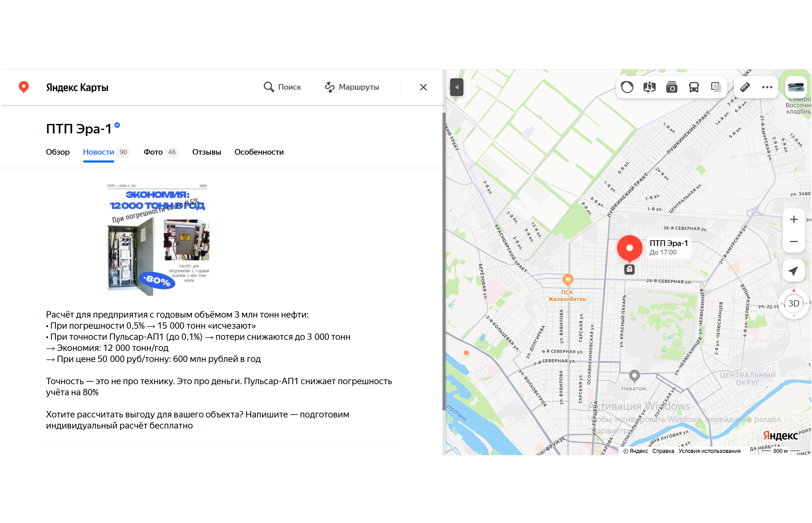Click the Яндекс logo on the map

pyautogui.click(x=780, y=436)
